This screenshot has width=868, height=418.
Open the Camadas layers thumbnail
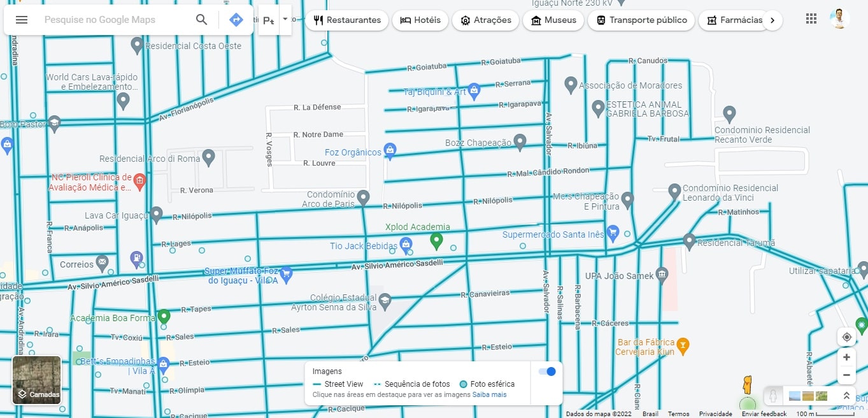(37, 380)
